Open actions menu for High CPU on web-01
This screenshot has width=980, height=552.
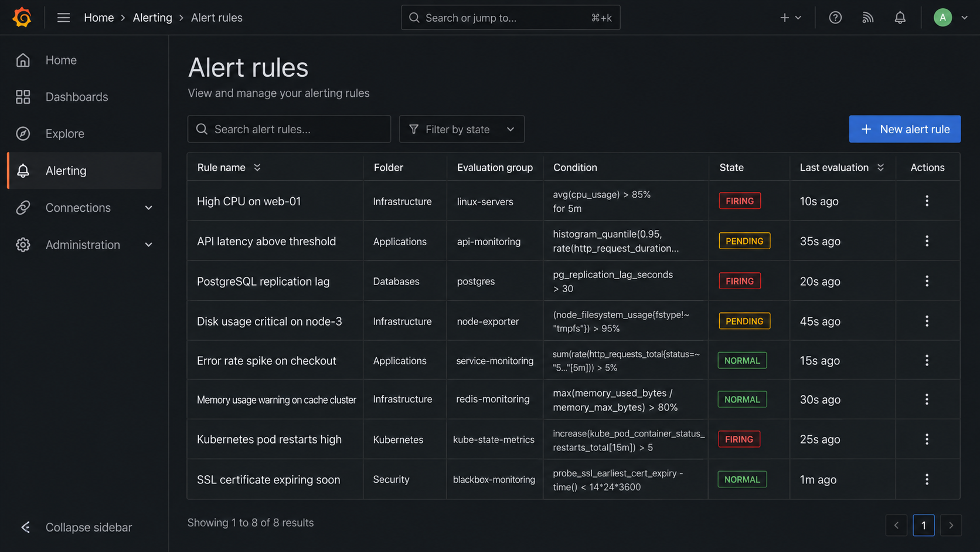pos(927,201)
